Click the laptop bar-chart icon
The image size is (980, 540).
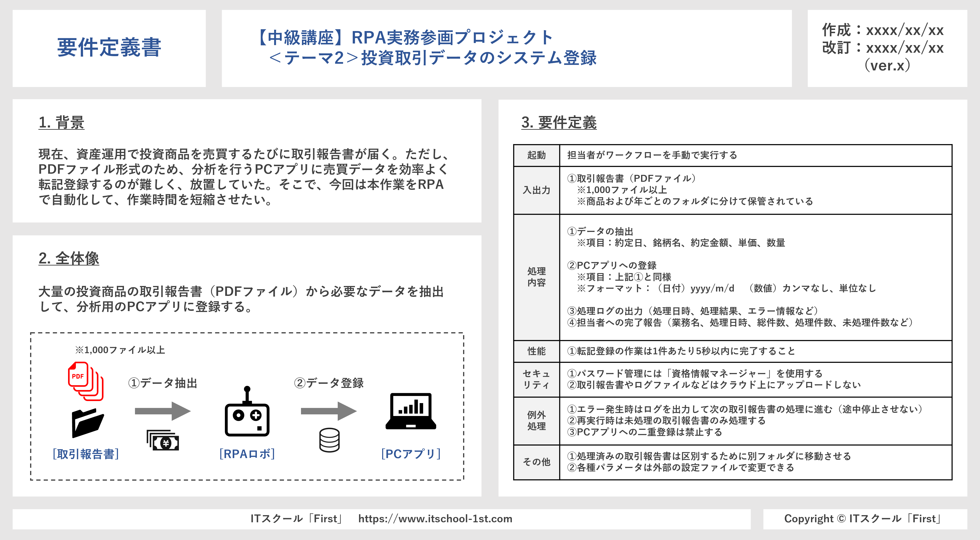coord(411,411)
